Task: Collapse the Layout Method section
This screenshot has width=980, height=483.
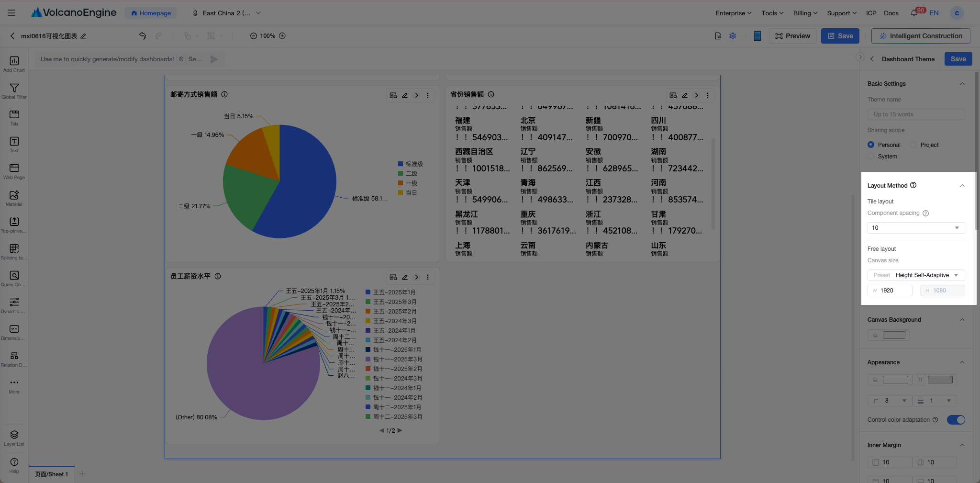Action: [962, 186]
